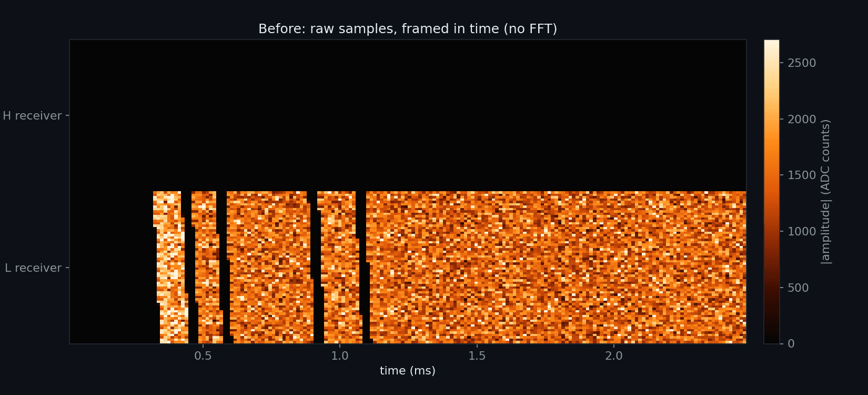Click the '|amplitude| (ADC counts)' colorbar label
The width and height of the screenshot is (868, 395).
(825, 192)
